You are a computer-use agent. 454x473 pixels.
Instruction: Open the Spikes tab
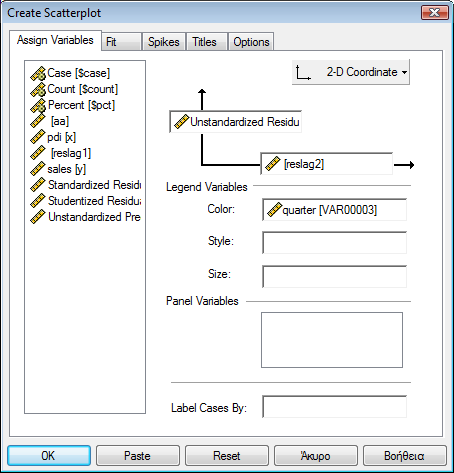point(164,42)
